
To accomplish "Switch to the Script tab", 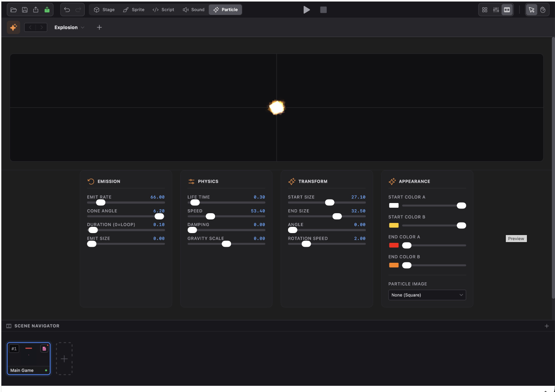I will pos(164,10).
